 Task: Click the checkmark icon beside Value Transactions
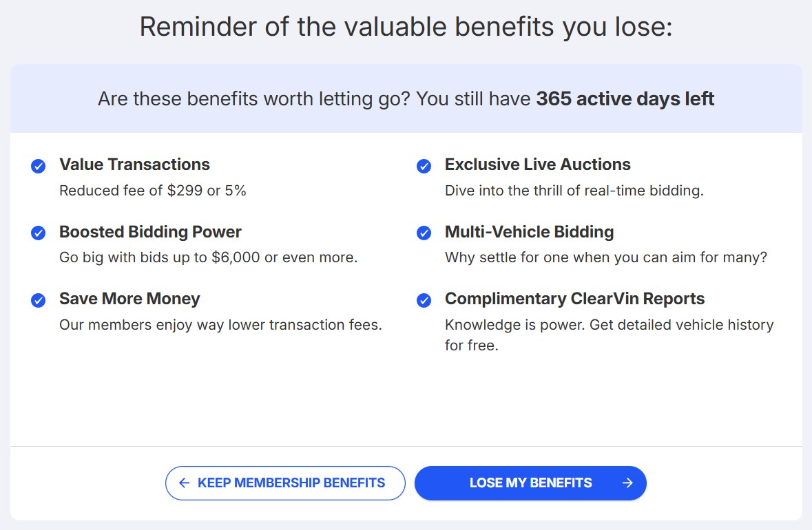(39, 166)
